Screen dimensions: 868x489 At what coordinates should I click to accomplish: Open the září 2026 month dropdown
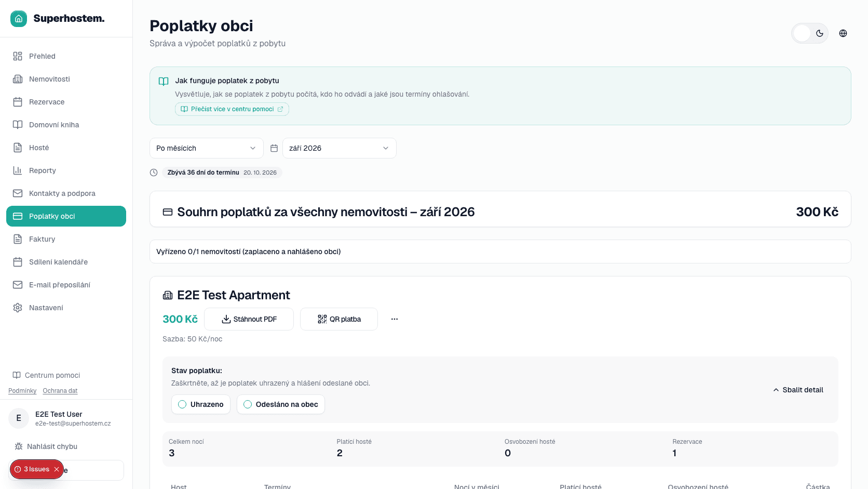click(x=340, y=148)
